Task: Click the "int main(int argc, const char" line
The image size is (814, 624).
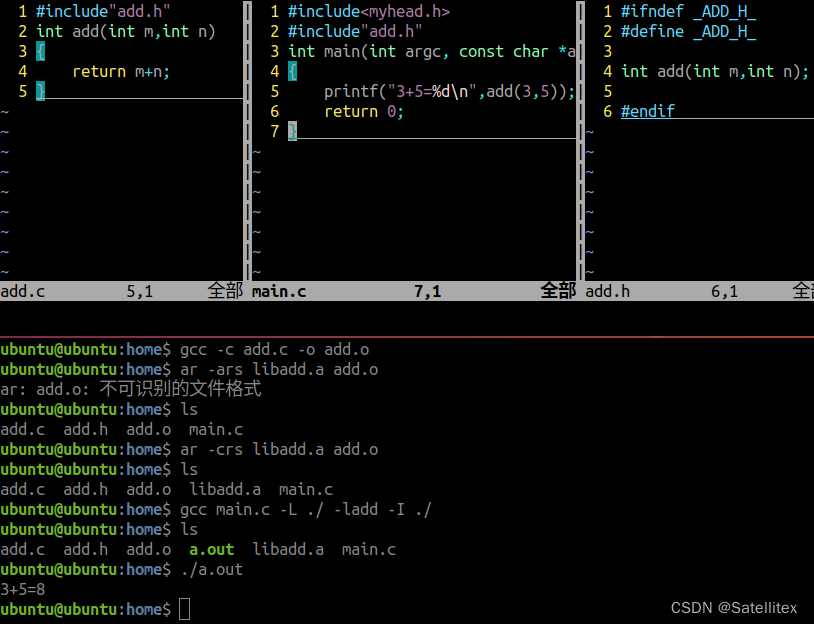Action: click(431, 51)
